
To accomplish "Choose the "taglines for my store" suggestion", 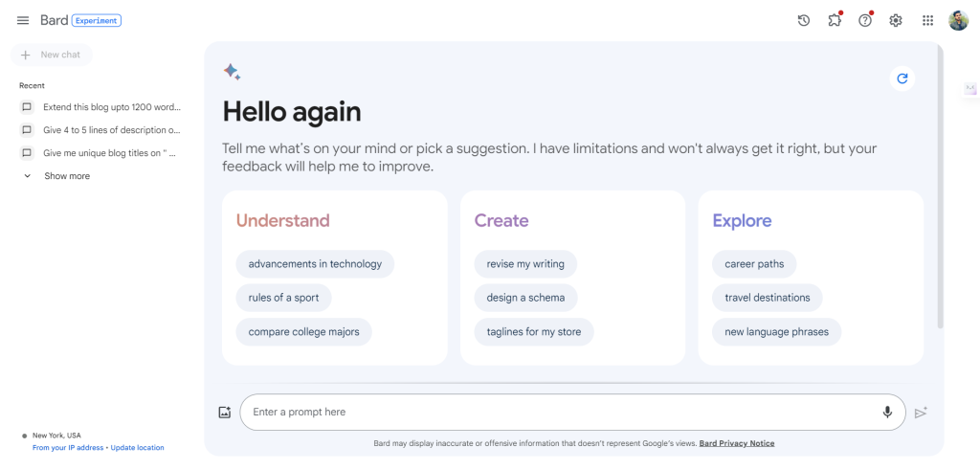I will tap(534, 332).
